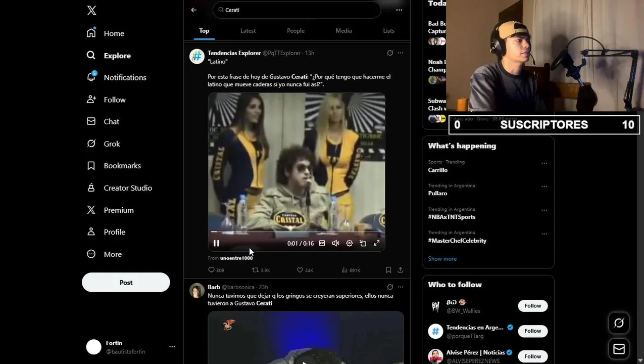Switch to the Media tab
Image resolution: width=644 pixels, height=364 pixels.
click(343, 31)
